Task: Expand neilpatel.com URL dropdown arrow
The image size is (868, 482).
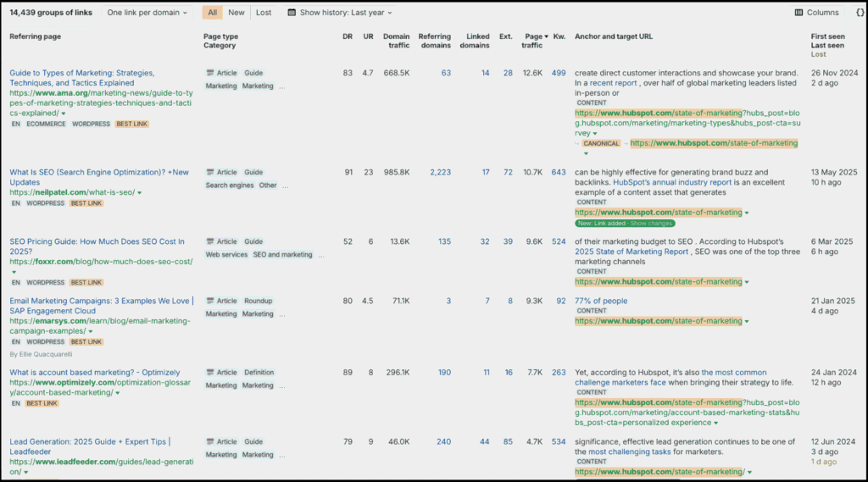Action: click(x=140, y=193)
